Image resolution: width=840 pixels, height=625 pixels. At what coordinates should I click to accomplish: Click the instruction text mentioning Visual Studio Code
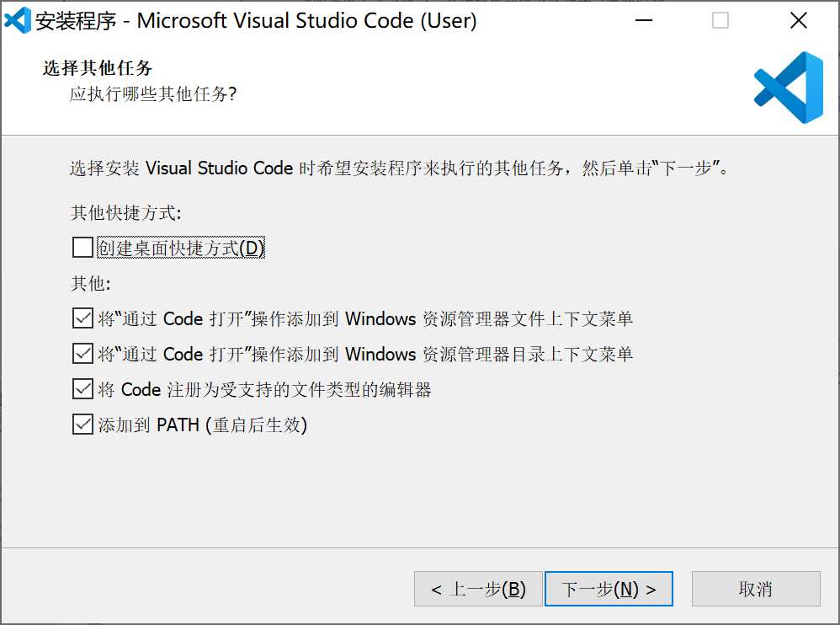(x=399, y=168)
